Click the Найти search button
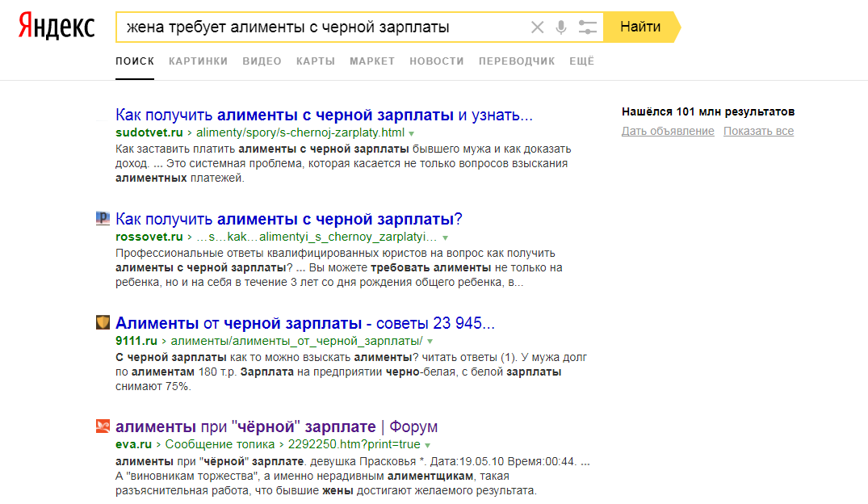868x504 pixels. pos(640,27)
